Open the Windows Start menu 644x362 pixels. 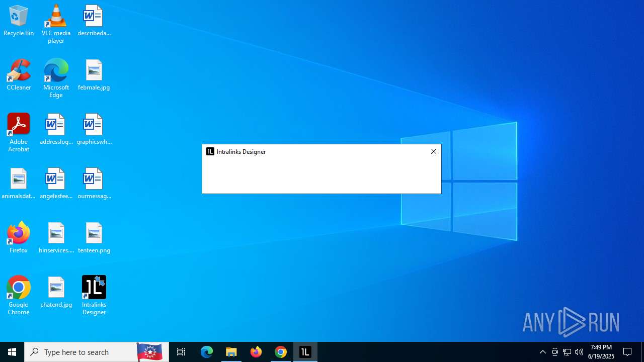(x=12, y=352)
